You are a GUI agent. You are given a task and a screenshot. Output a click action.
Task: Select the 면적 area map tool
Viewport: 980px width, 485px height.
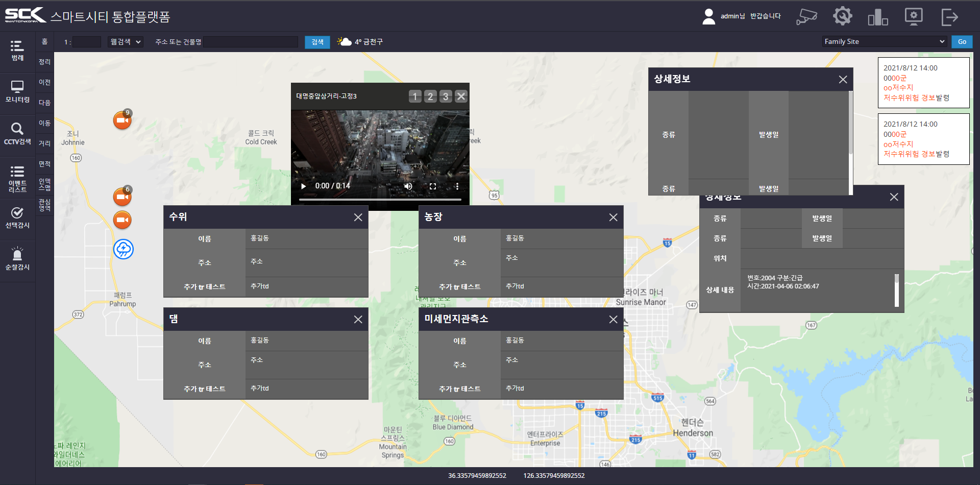coord(45,164)
